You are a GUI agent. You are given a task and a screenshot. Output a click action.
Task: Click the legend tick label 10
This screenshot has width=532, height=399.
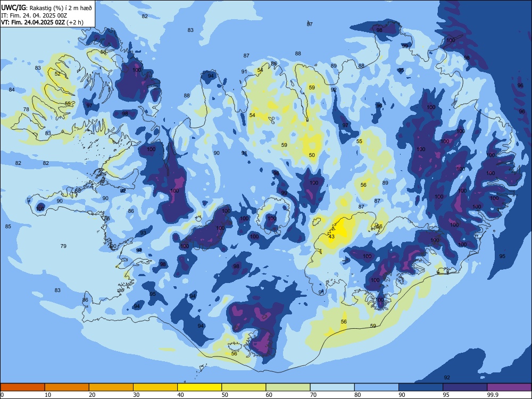pos(48,395)
